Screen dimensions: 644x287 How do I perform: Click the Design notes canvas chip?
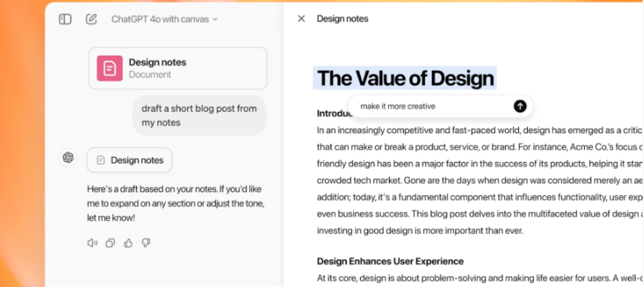pos(129,160)
